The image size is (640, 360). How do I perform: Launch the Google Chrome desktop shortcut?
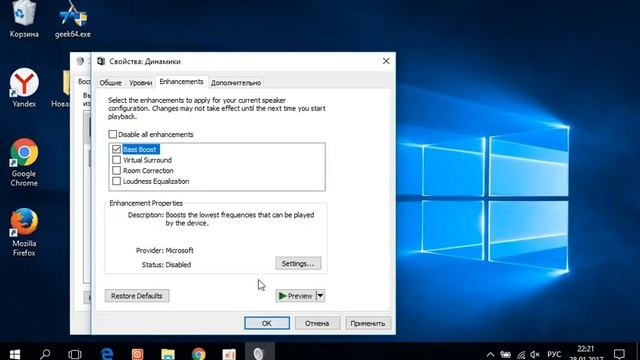click(x=24, y=162)
